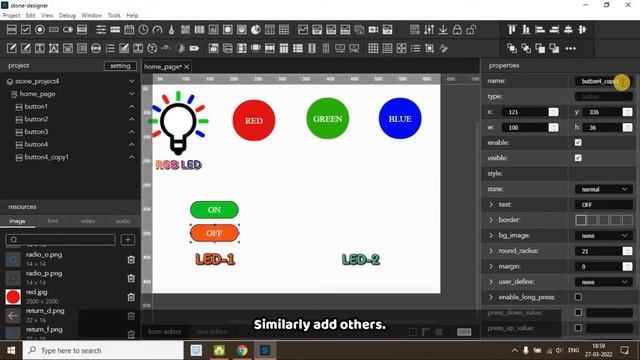This screenshot has width=640, height=360.
Task: Select the radio button widget tool
Action: 40,29
